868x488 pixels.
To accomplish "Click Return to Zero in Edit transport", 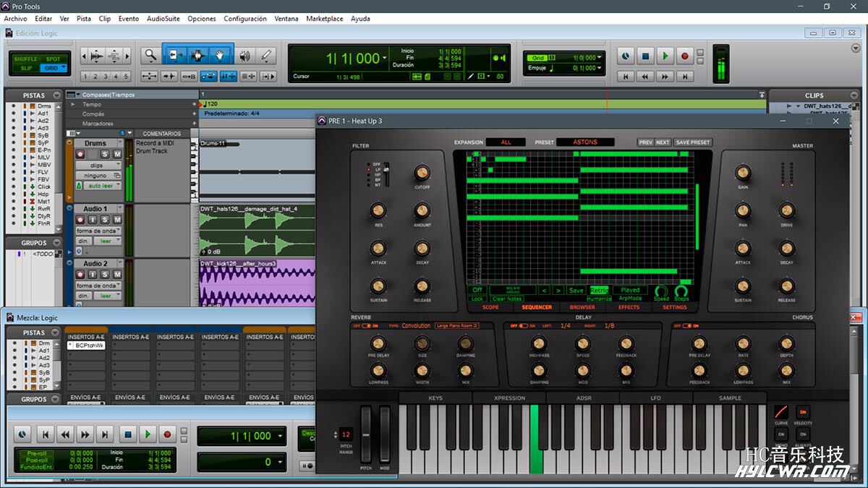I will 626,76.
